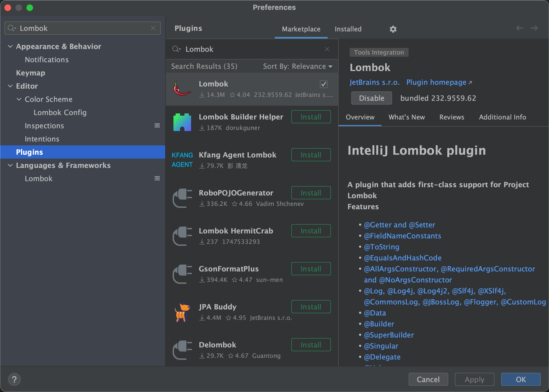This screenshot has width=549, height=392.
Task: Open the Overview tab
Action: click(360, 117)
